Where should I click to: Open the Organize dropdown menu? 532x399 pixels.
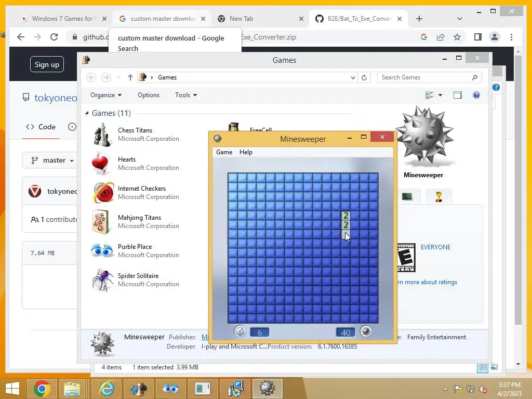[x=106, y=95]
